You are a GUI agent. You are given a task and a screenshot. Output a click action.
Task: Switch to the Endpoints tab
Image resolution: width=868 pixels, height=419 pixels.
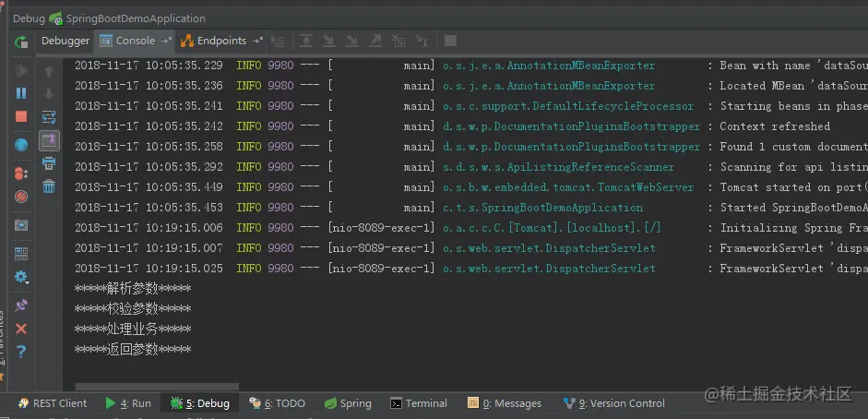coord(221,41)
